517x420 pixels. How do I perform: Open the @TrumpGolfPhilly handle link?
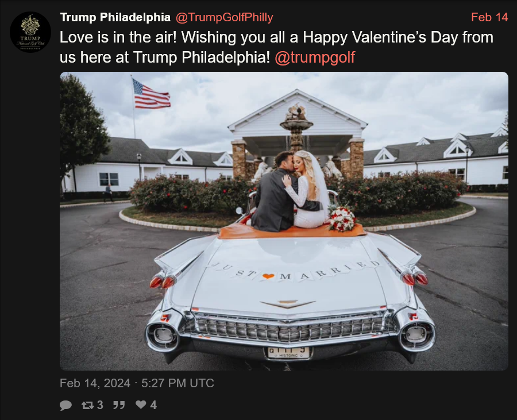pos(224,17)
